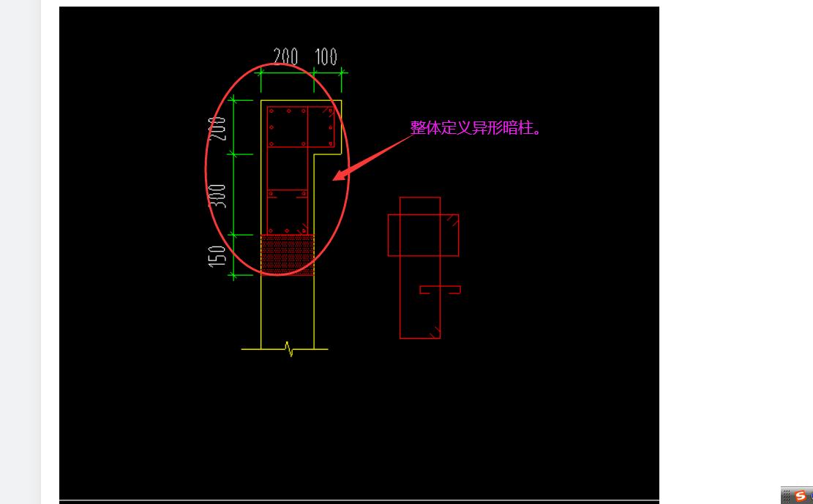
Task: Click the 150 vertical dimension label
Action: pyautogui.click(x=217, y=256)
